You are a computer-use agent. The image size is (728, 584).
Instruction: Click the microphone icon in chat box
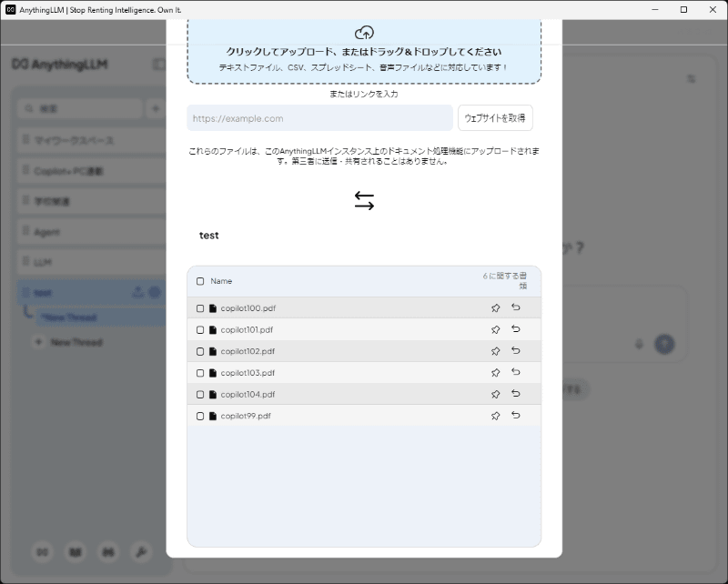pos(640,345)
